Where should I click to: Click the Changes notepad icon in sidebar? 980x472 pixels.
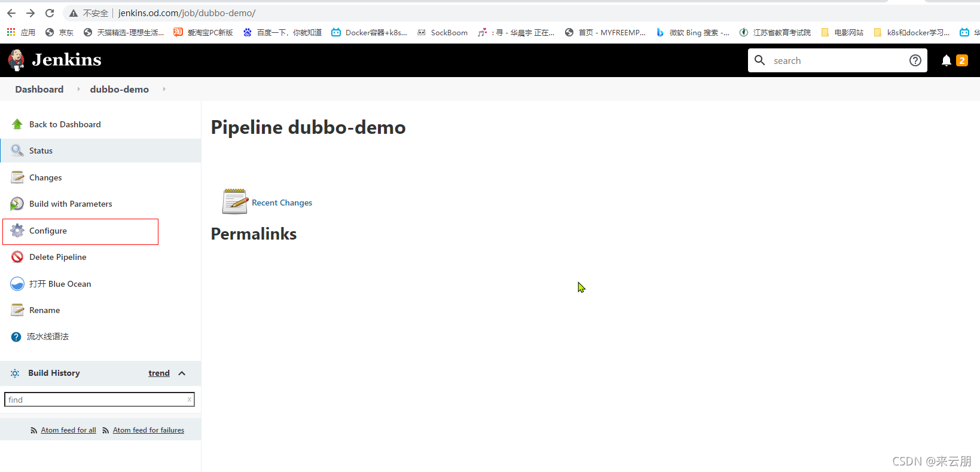pyautogui.click(x=17, y=177)
